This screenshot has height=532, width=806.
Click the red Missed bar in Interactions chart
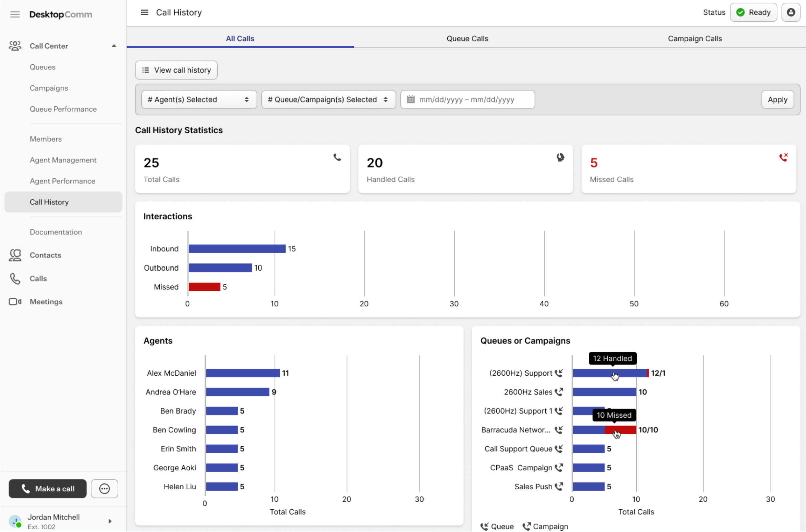tap(204, 287)
